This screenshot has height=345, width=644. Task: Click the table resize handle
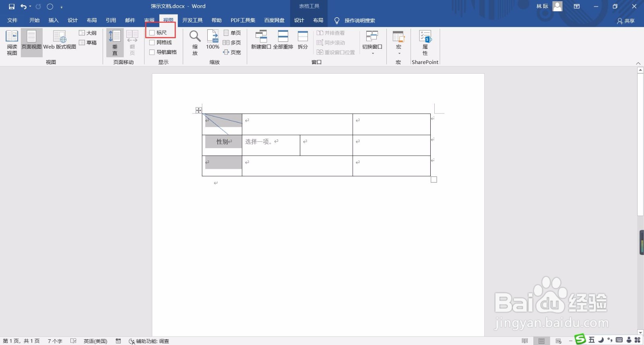tap(434, 180)
